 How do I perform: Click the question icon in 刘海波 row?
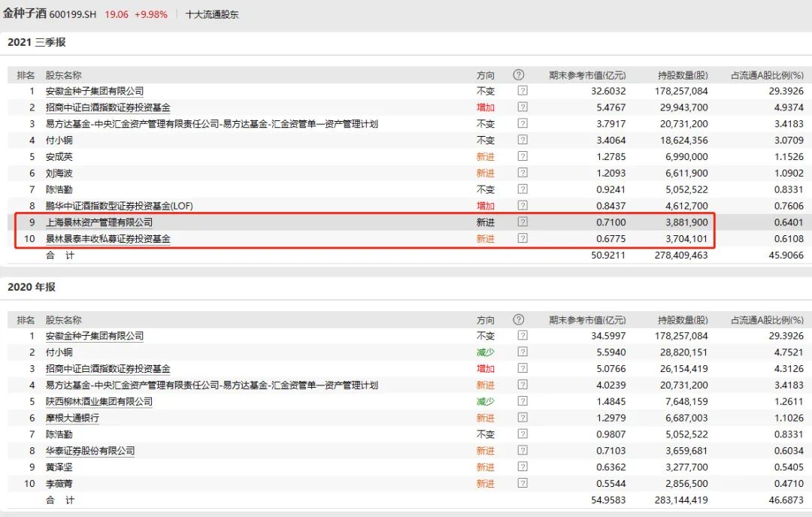point(523,174)
